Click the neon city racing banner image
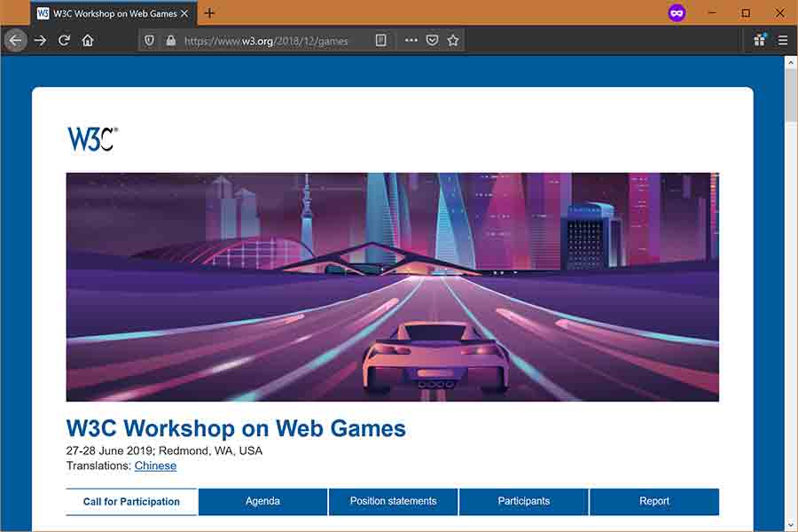The height and width of the screenshot is (532, 798). (x=393, y=287)
